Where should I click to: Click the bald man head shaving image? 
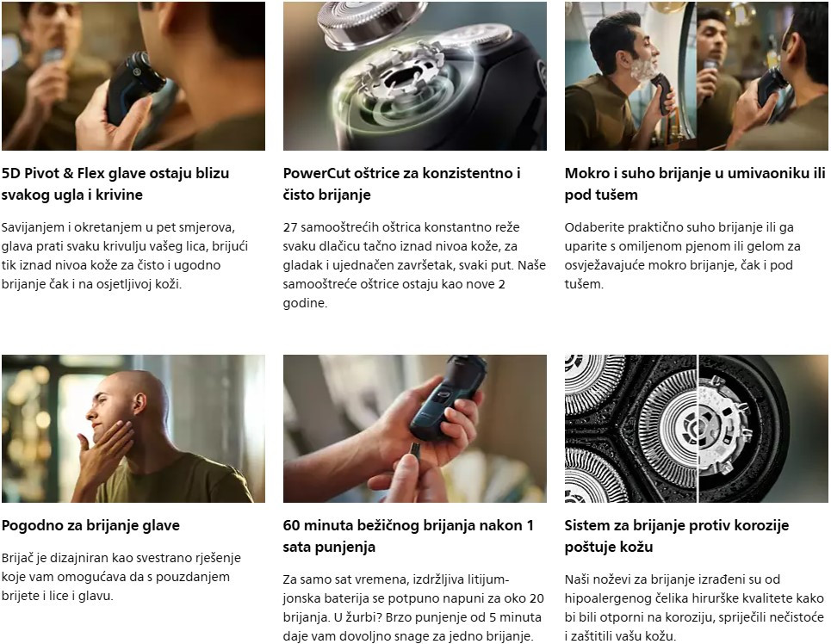[x=133, y=428]
